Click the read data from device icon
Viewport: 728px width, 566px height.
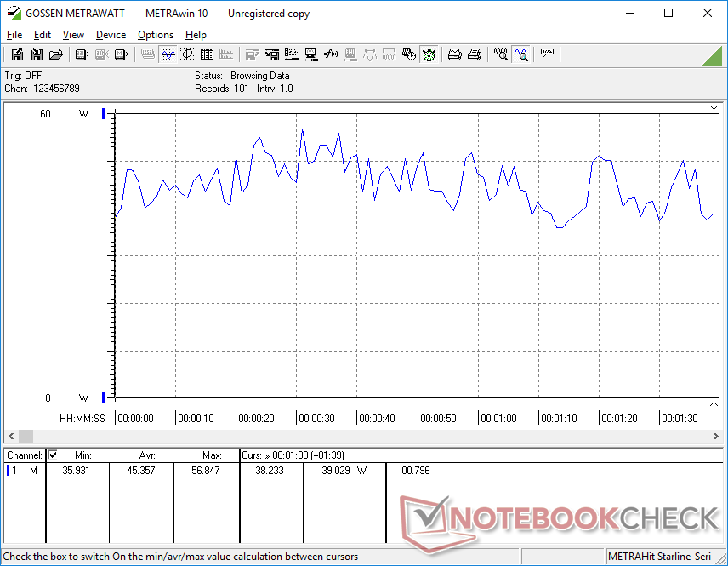tap(82, 54)
